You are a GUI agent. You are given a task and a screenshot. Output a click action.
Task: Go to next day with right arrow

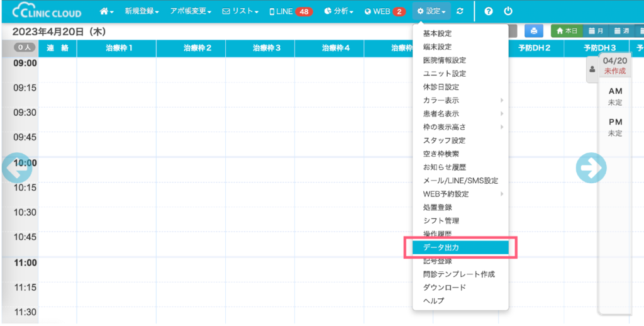(591, 167)
